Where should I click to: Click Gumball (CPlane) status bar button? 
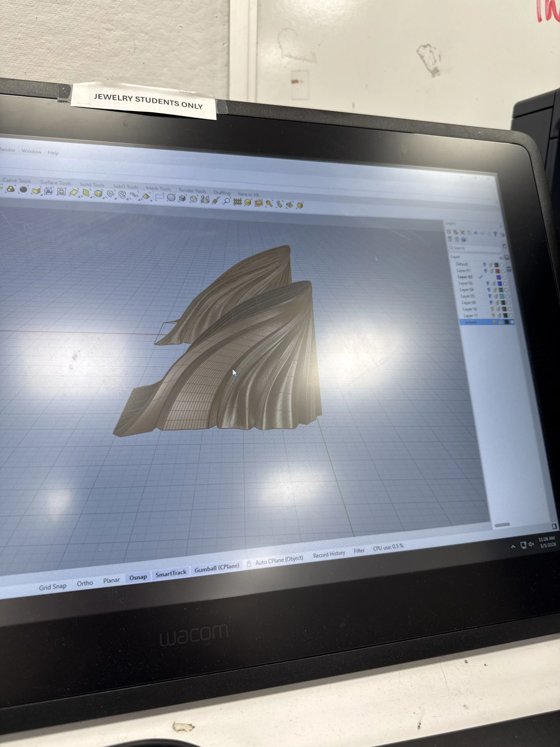(x=217, y=568)
